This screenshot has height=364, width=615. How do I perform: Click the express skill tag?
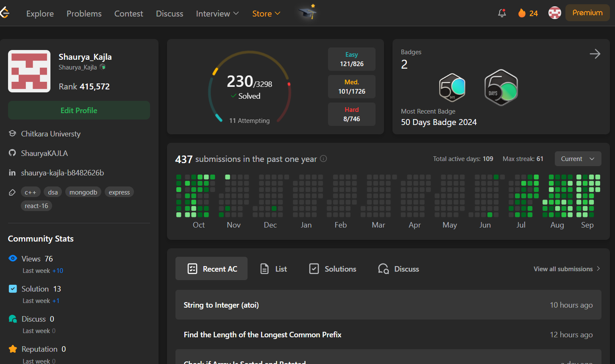[x=119, y=192]
